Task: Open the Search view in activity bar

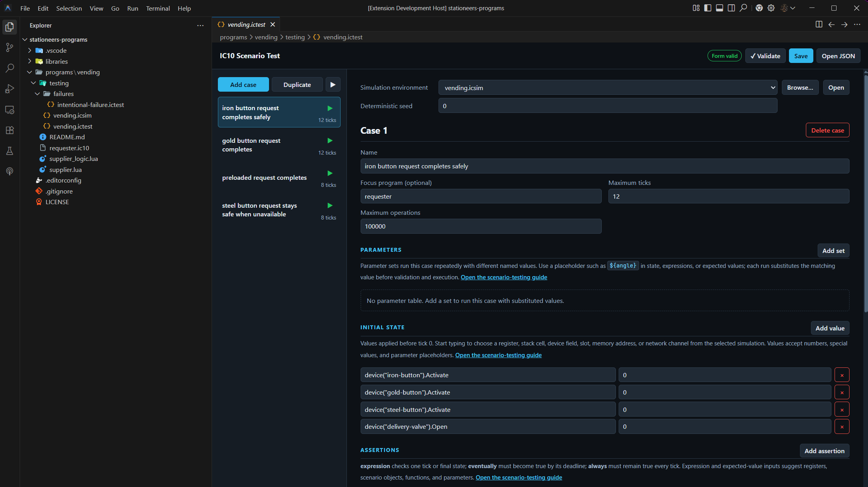Action: click(x=9, y=68)
